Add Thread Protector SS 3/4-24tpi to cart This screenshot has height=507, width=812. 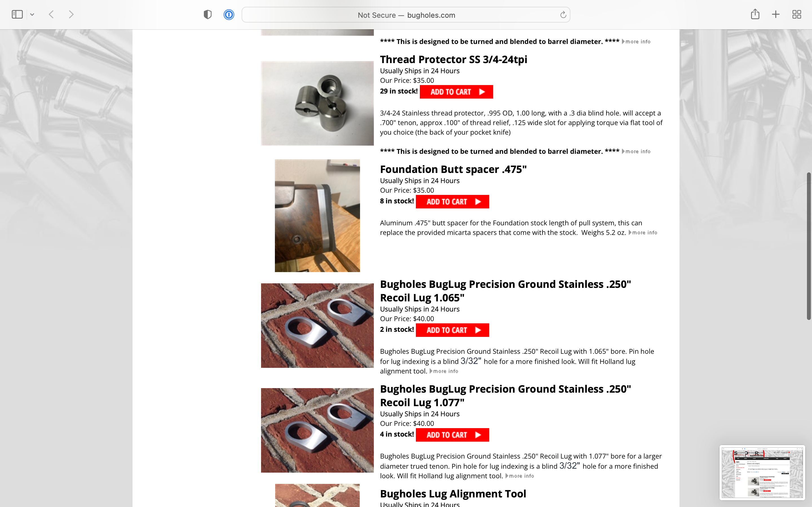(x=456, y=92)
